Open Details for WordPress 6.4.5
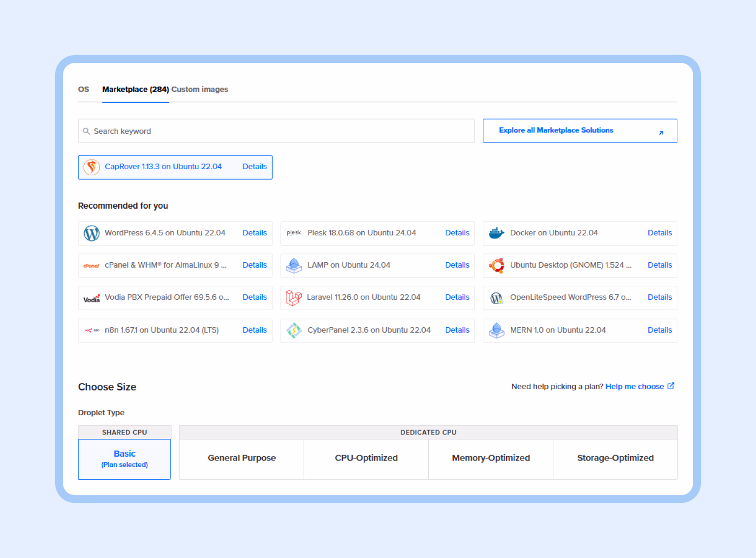 (254, 233)
